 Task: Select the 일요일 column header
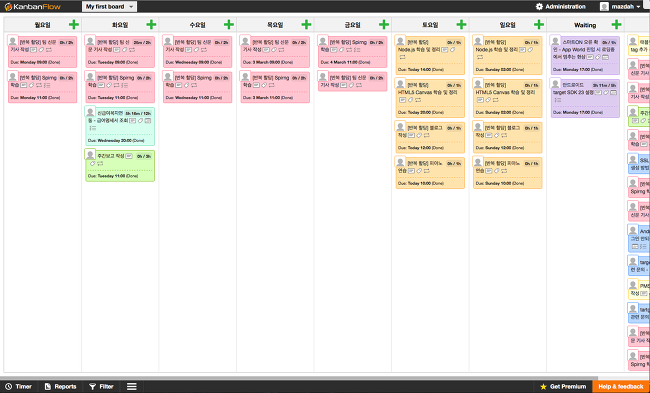point(507,25)
